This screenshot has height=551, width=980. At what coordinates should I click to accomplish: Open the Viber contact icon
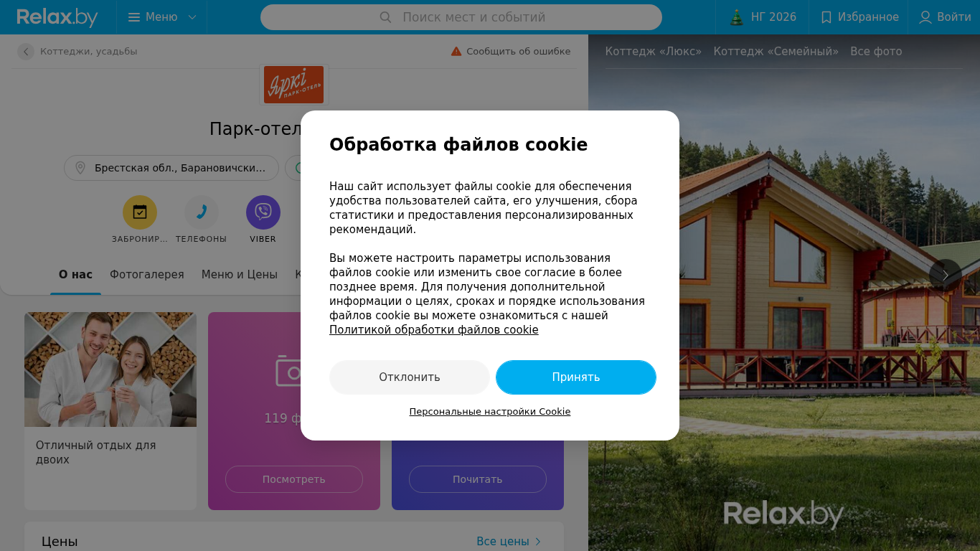263,212
